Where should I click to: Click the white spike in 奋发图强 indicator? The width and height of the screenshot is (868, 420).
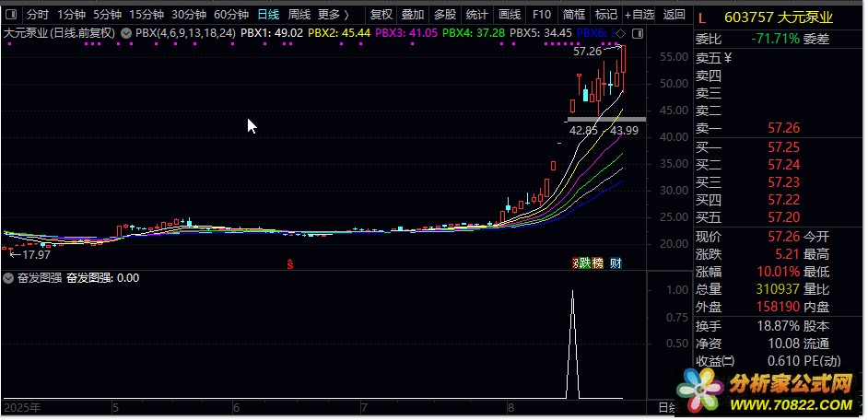click(572, 343)
